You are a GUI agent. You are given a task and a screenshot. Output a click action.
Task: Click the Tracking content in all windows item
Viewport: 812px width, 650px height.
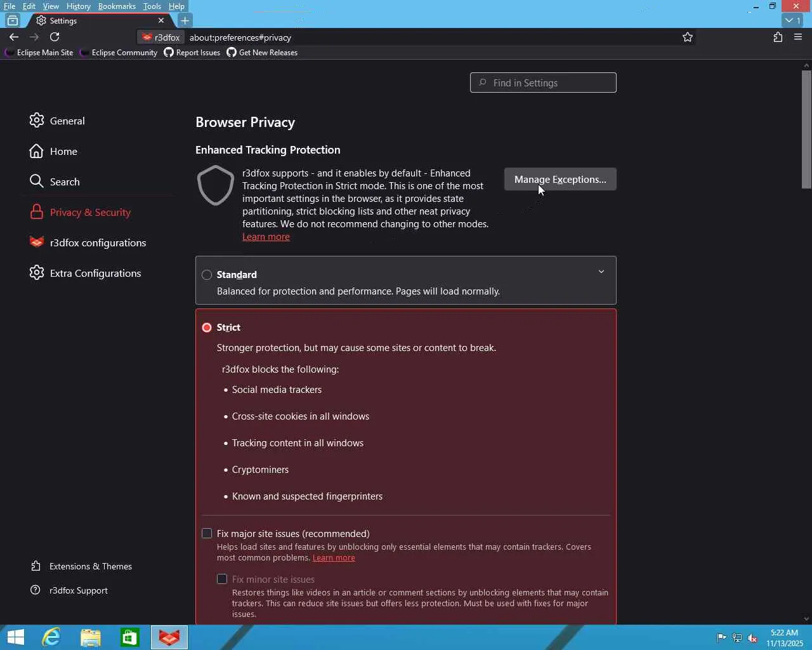click(298, 443)
